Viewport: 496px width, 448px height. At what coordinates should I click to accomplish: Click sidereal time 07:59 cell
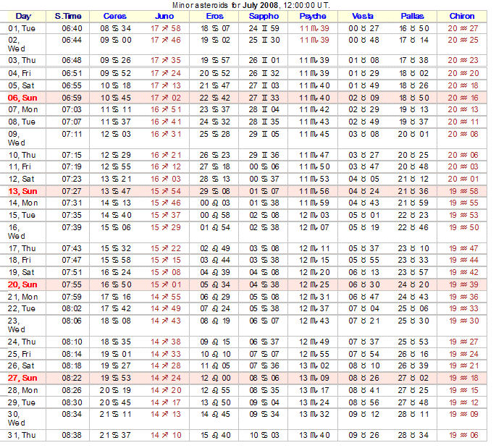pyautogui.click(x=72, y=297)
